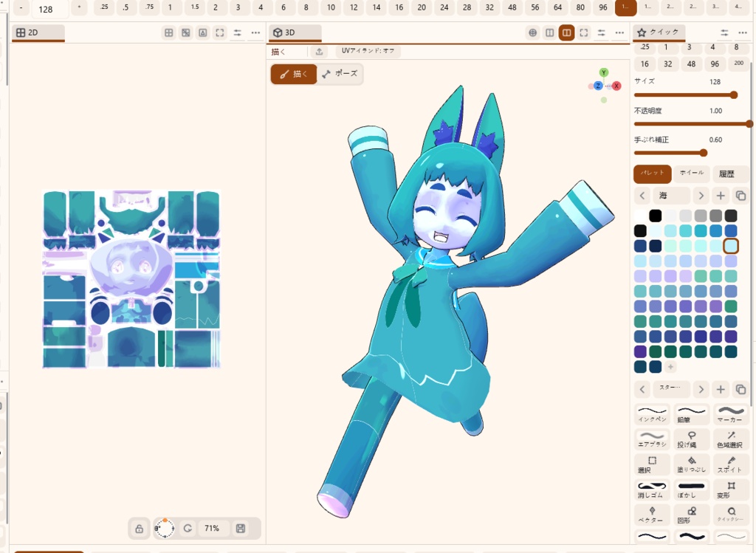Image resolution: width=756 pixels, height=553 pixels.
Task: Select the ホイール color wheel tab
Action: pos(691,174)
